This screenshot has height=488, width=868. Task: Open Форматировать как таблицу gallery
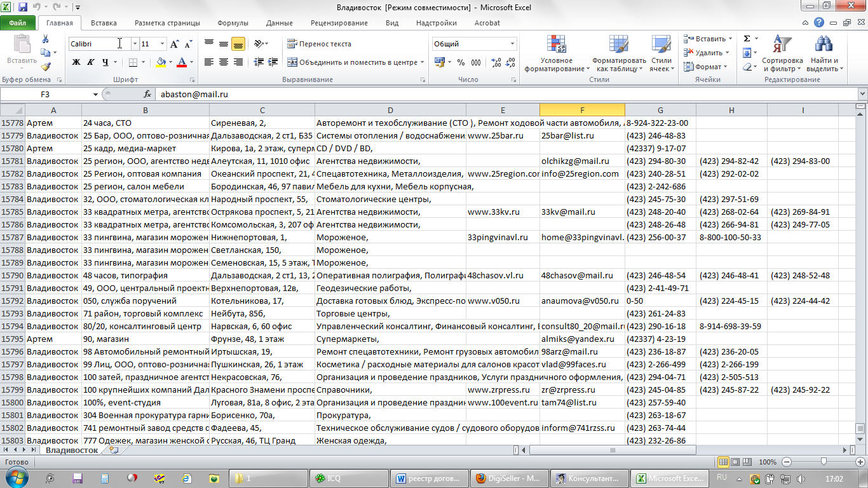click(x=619, y=54)
